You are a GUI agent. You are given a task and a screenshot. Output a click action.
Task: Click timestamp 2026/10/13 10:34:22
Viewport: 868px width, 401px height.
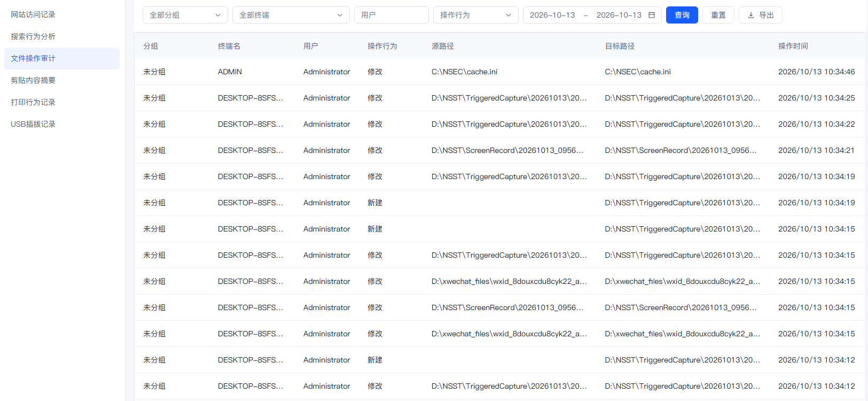point(817,124)
